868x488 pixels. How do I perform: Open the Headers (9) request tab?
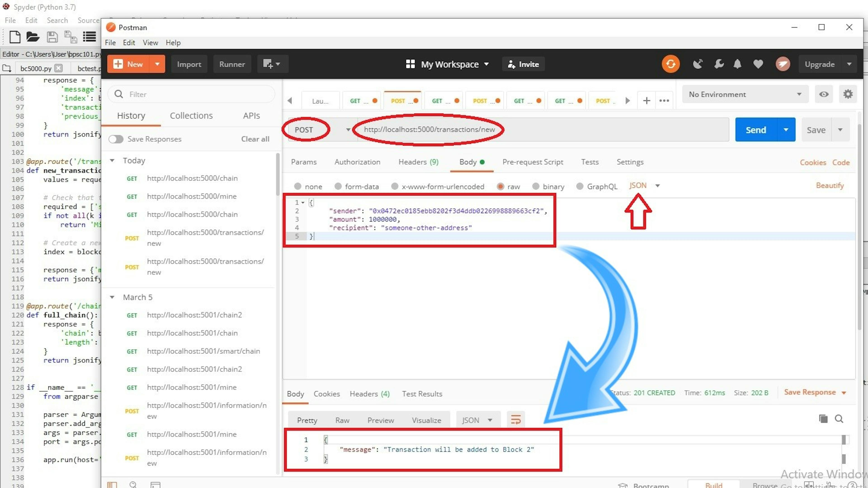click(418, 162)
